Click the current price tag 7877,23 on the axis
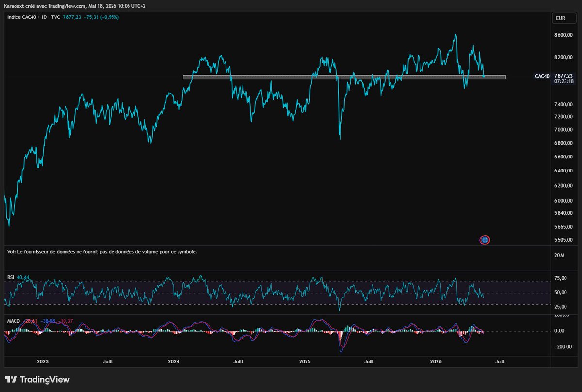Viewport: 582px width, 392px height. point(563,76)
